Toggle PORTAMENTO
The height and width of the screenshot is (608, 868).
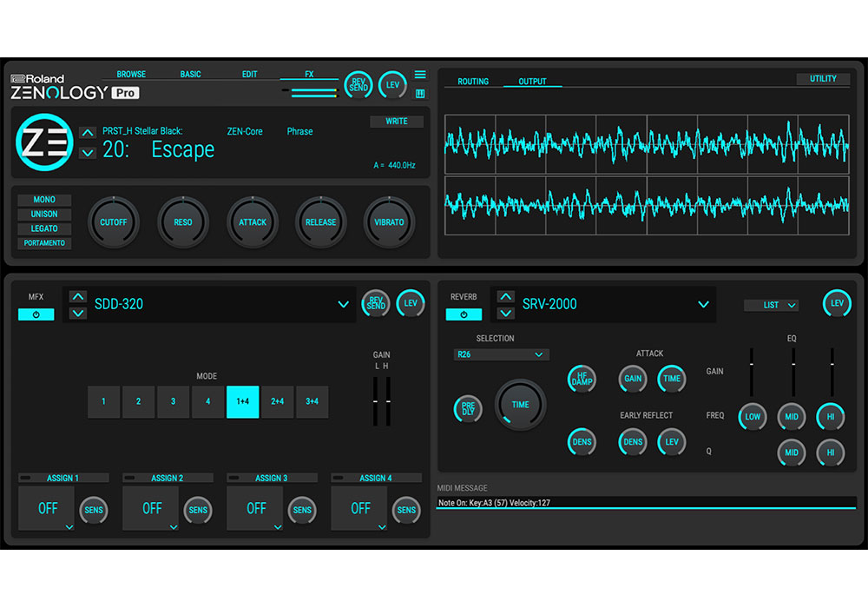click(x=44, y=243)
